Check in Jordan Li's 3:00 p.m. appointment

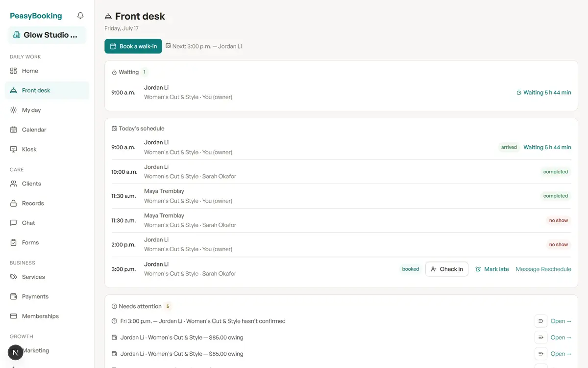(447, 269)
